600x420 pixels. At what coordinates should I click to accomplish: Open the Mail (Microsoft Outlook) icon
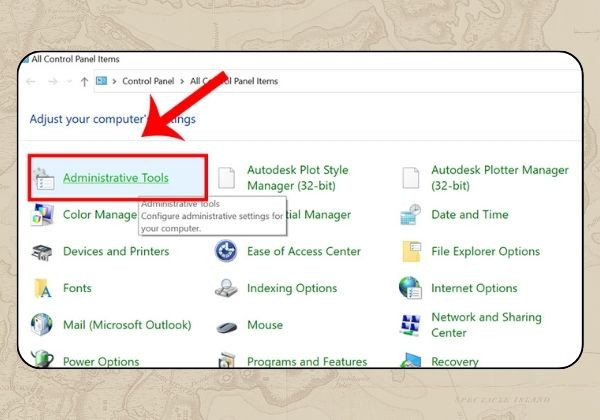tap(42, 324)
